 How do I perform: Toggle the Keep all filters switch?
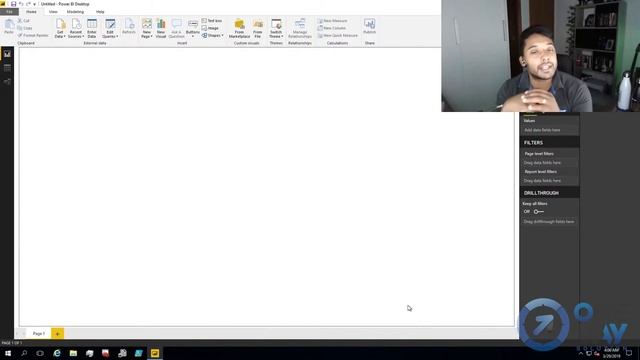[x=538, y=211]
